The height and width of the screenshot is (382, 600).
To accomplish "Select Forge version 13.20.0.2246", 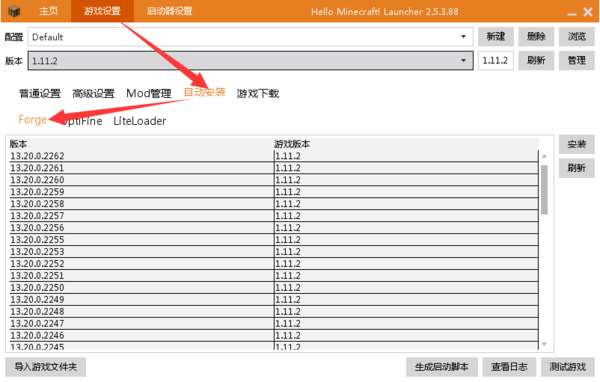I will (274, 335).
